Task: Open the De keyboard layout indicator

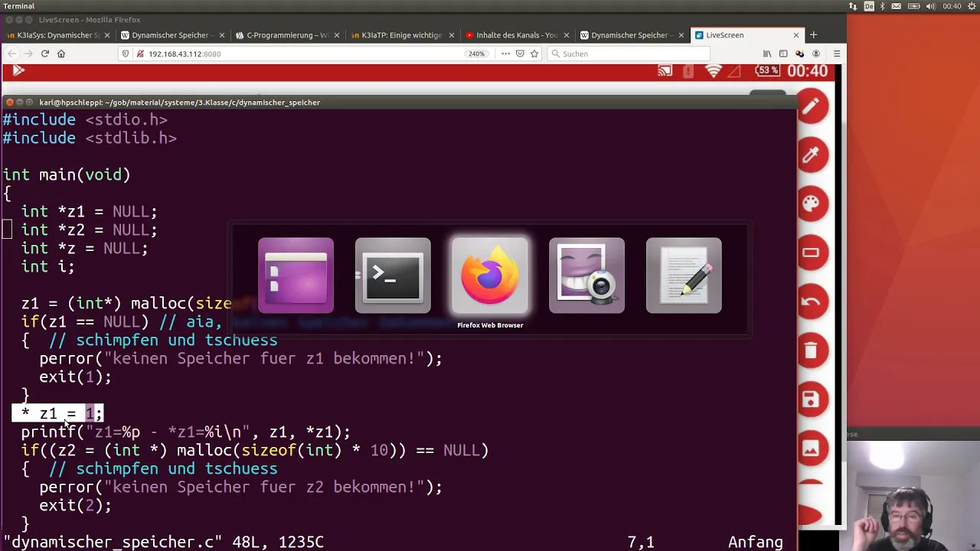Action: coord(869,6)
